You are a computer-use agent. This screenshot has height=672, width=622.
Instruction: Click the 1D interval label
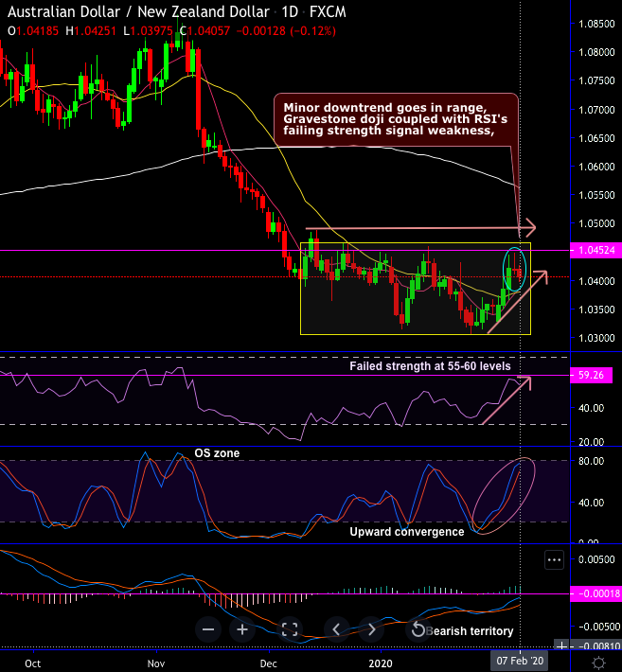(x=290, y=12)
